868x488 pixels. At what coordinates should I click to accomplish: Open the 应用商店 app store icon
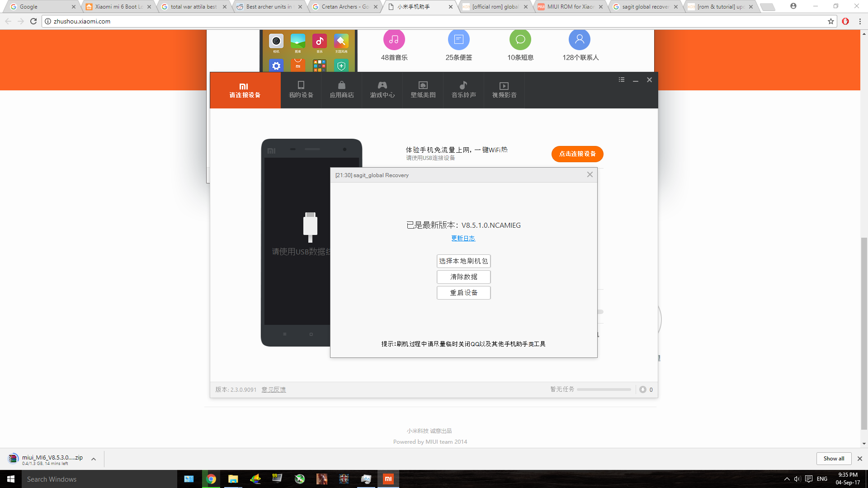[342, 85]
